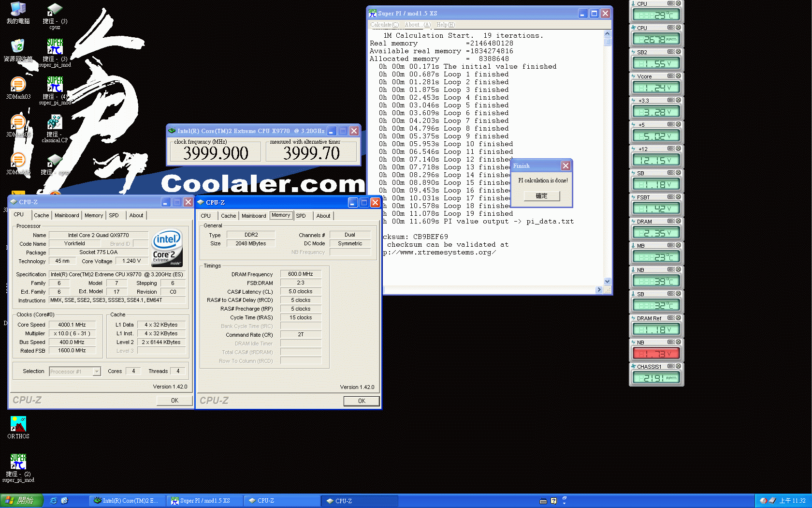
Task: Open settings on CPU temperature gadget
Action: 671,3
